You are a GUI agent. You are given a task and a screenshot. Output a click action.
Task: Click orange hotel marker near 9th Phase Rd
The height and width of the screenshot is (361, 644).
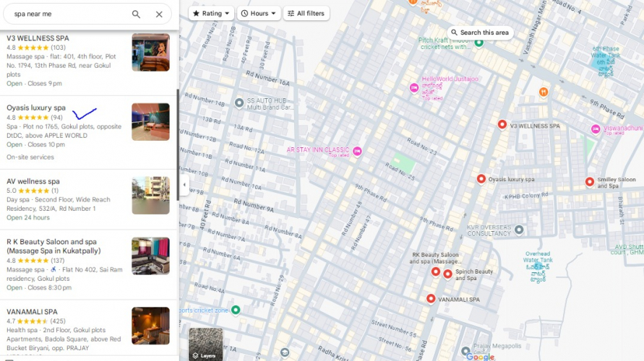pyautogui.click(x=544, y=92)
